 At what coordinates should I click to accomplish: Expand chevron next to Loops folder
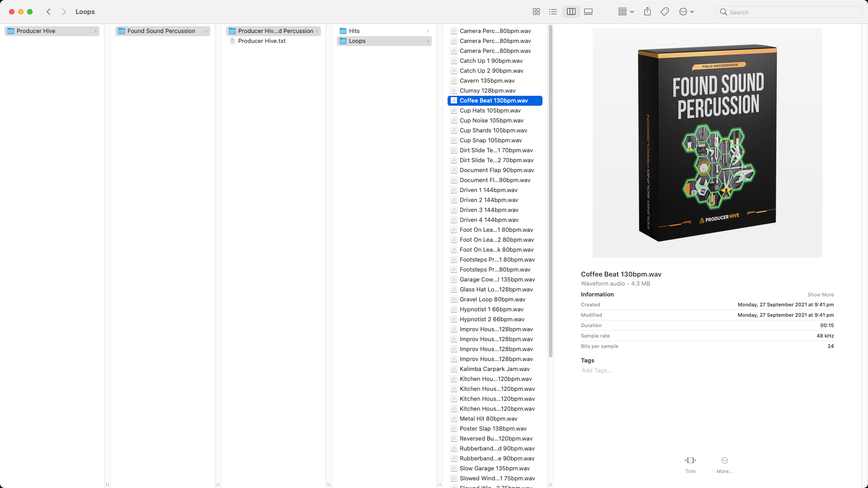click(x=428, y=41)
